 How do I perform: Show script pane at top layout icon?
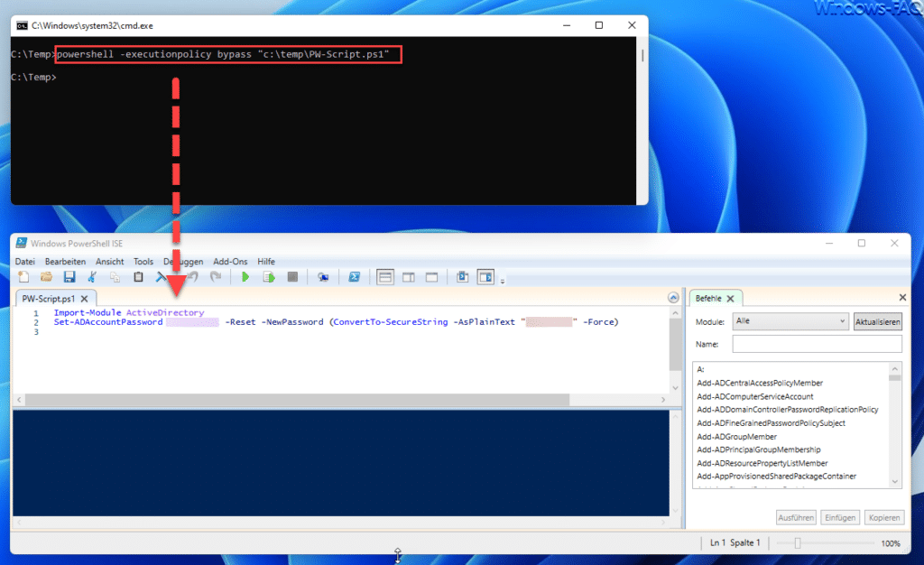click(384, 277)
